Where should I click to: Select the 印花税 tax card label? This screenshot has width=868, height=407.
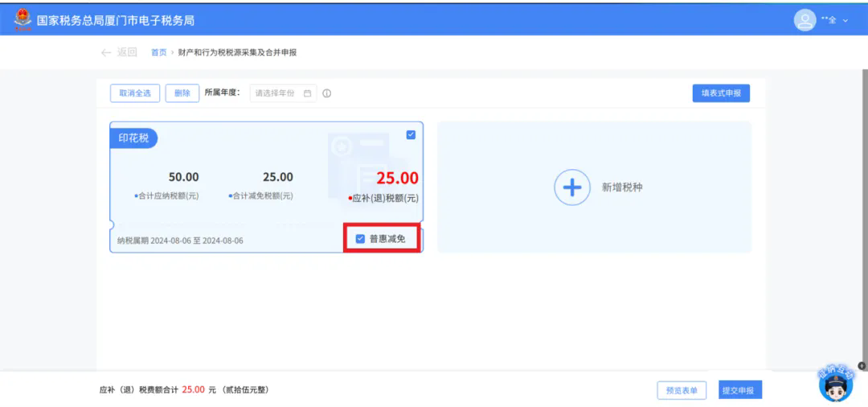(x=133, y=138)
